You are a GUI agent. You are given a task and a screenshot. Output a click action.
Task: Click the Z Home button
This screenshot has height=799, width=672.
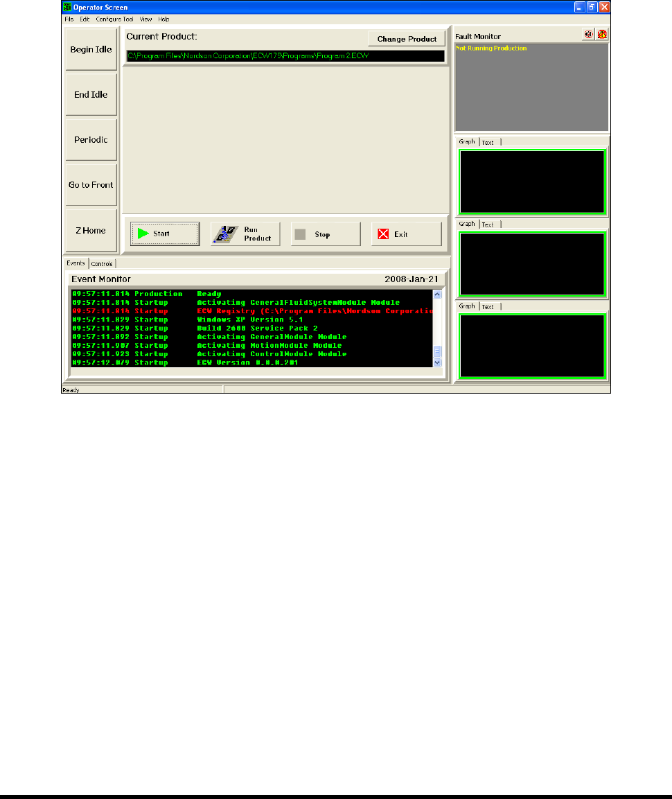click(x=91, y=230)
